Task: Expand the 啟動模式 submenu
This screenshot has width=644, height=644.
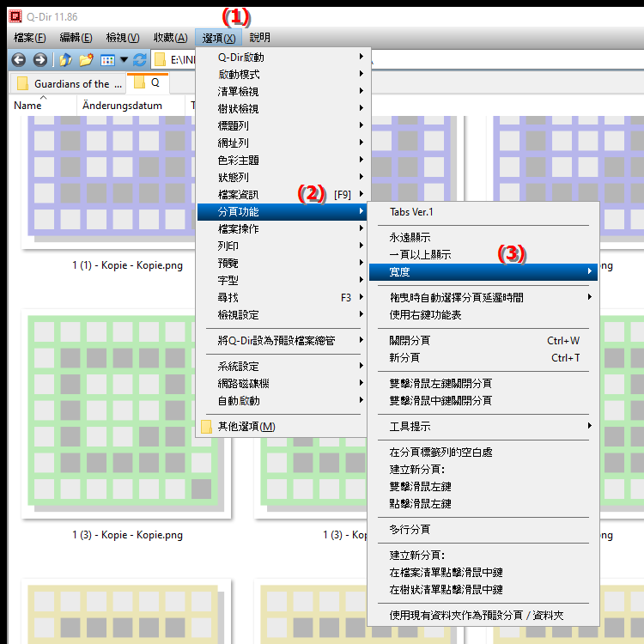Action: [x=283, y=75]
